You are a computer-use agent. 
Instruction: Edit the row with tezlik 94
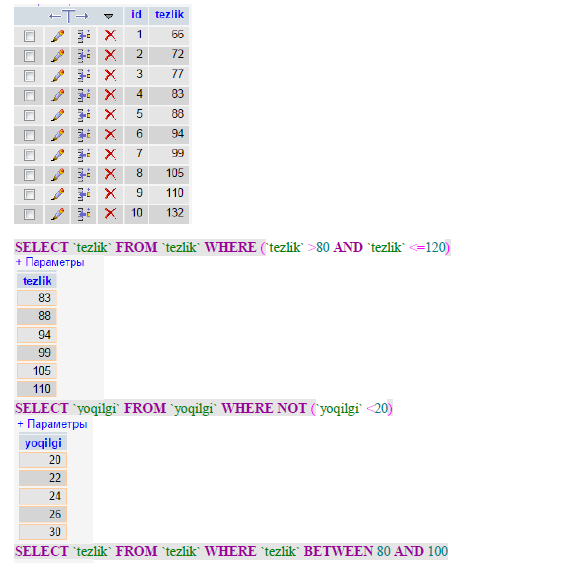[x=57, y=134]
